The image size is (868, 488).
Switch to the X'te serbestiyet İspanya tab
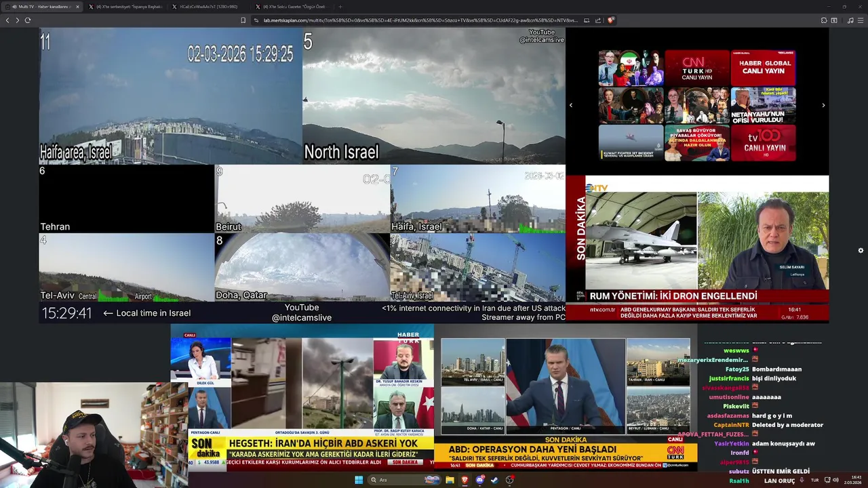[125, 7]
